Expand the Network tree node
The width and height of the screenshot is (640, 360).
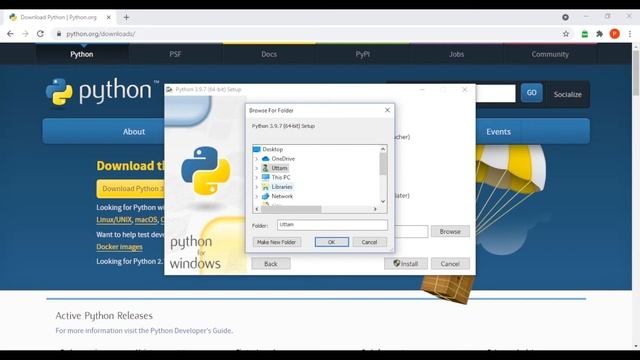click(256, 196)
